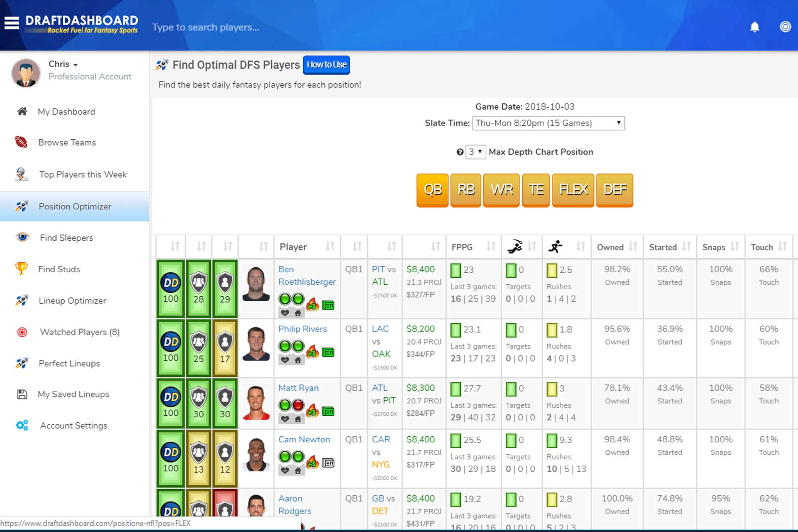Select Position Optimizer in the sidebar
This screenshot has height=532, width=798.
(75, 206)
